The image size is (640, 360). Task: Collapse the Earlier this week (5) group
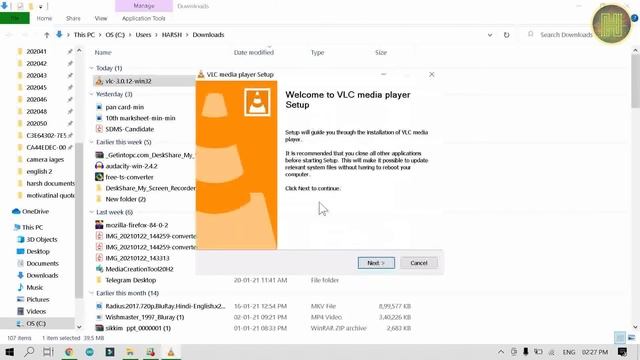click(91, 142)
